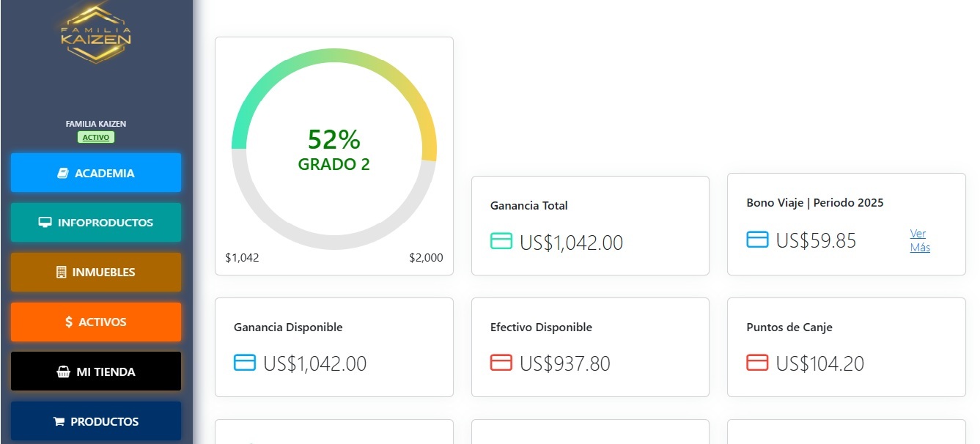Click the book icon in Academia
This screenshot has height=444, width=980.
[x=63, y=174]
